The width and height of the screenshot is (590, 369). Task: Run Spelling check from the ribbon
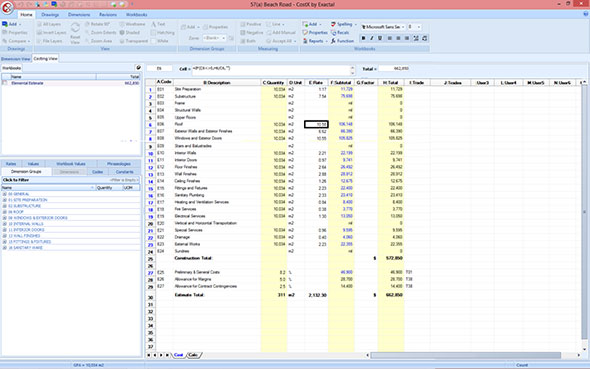(x=344, y=24)
